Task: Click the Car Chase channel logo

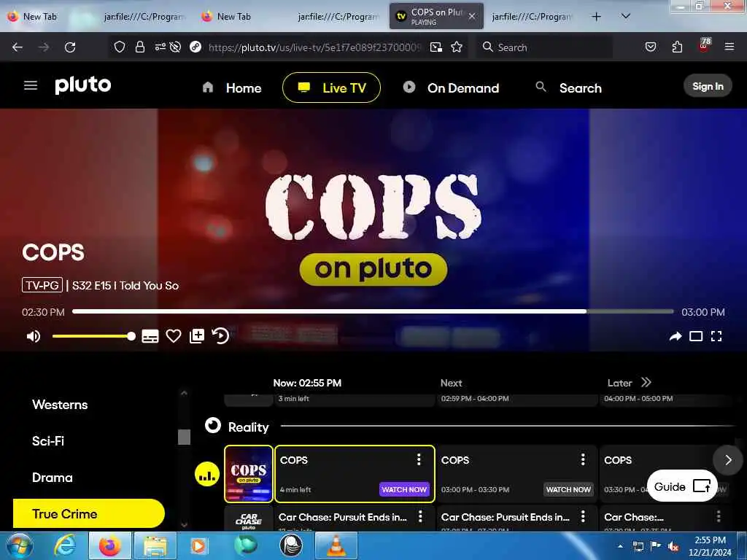Action: coord(249,519)
